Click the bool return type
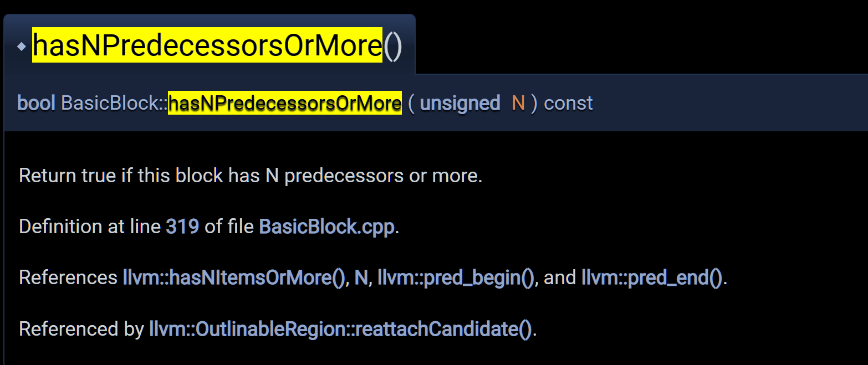This screenshot has height=365, width=868. pos(37,103)
